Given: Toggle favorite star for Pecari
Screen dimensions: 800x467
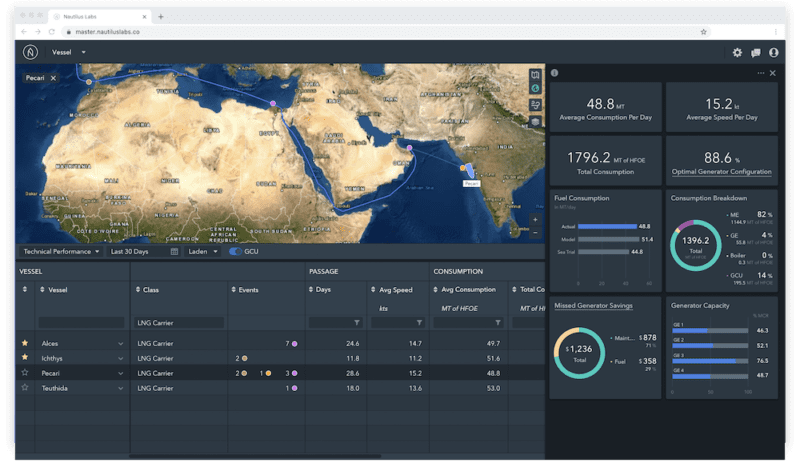Looking at the screenshot, I should click(25, 372).
